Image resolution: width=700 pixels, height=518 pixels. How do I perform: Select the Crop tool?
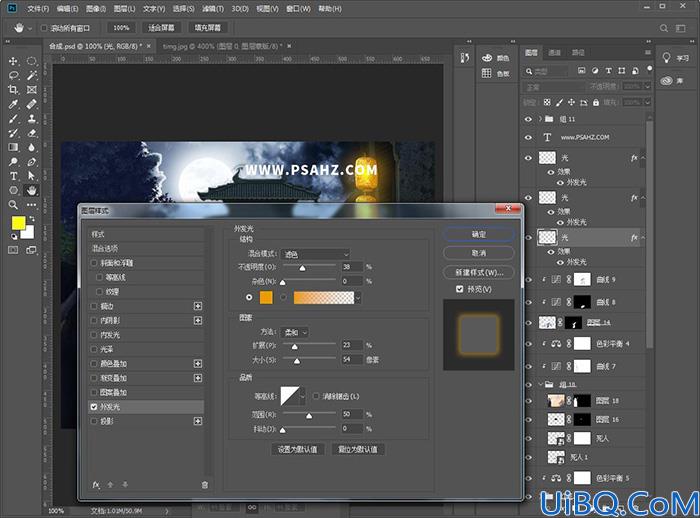13,90
